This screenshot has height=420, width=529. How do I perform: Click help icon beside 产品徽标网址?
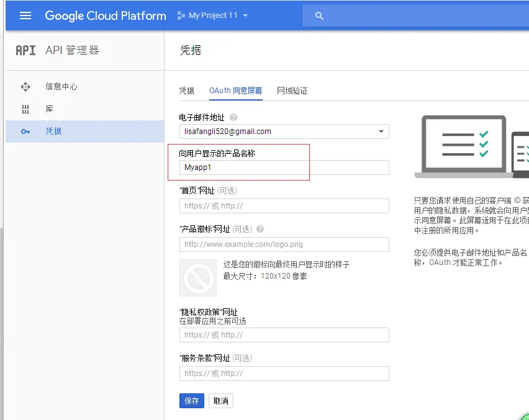(x=260, y=229)
